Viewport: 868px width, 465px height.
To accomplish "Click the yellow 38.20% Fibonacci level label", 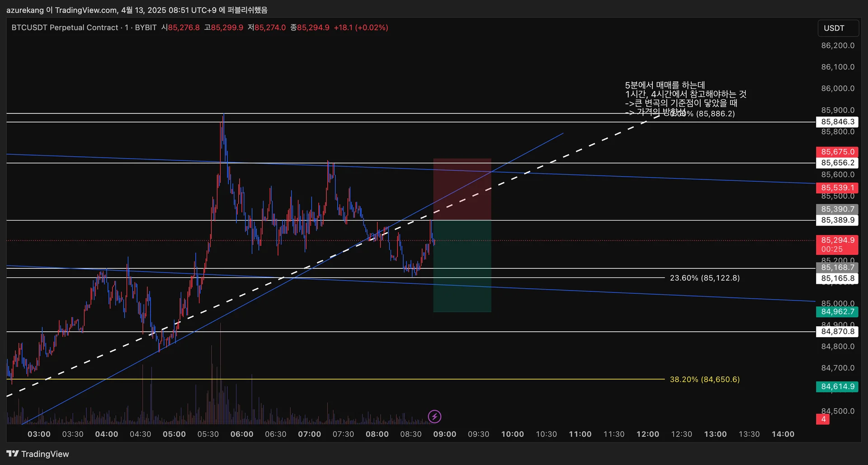I will (705, 380).
